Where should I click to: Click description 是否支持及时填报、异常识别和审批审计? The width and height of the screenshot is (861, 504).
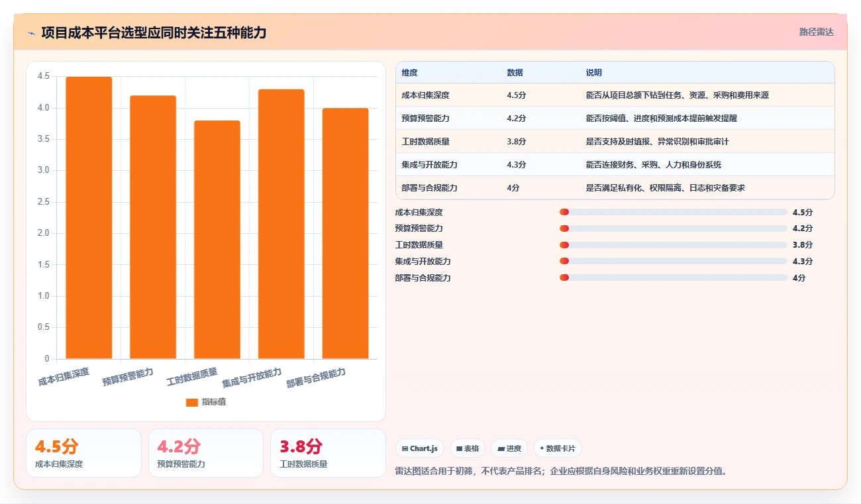657,142
